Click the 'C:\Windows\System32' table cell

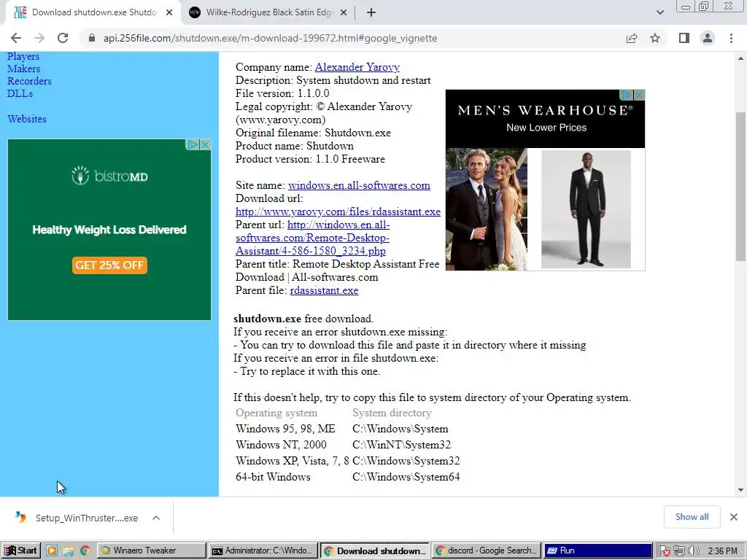(406, 461)
